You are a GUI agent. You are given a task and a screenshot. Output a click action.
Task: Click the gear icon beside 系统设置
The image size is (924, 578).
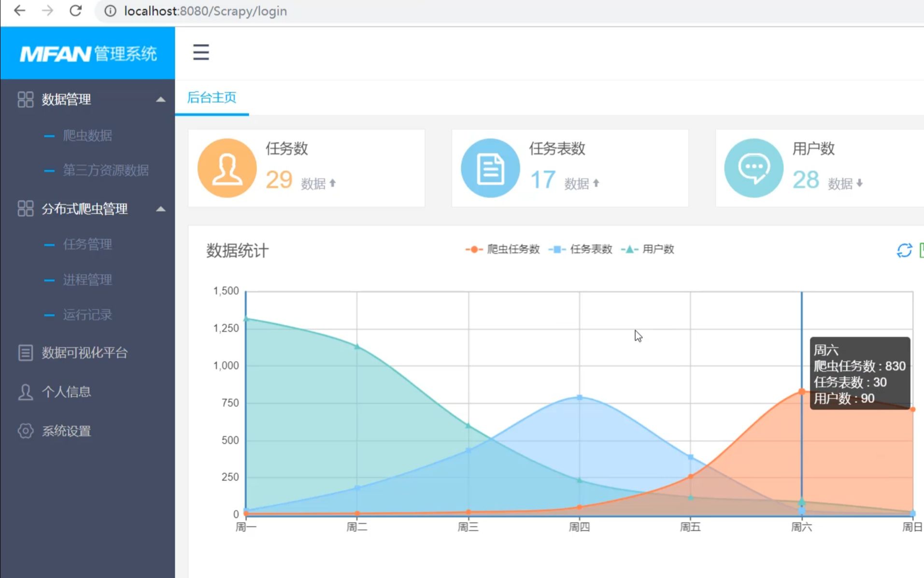pyautogui.click(x=26, y=431)
